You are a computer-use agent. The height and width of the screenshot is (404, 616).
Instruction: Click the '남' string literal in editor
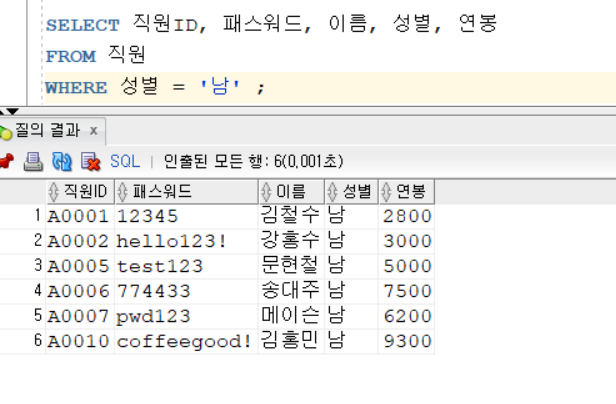(220, 86)
